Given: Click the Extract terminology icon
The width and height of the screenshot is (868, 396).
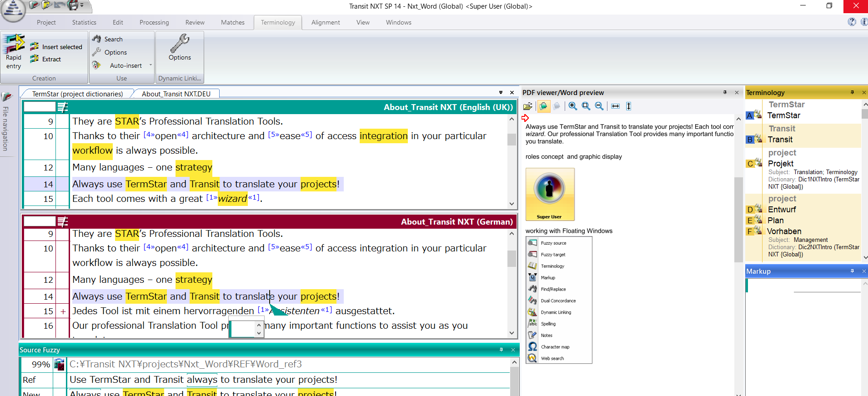Looking at the screenshot, I should 35,59.
